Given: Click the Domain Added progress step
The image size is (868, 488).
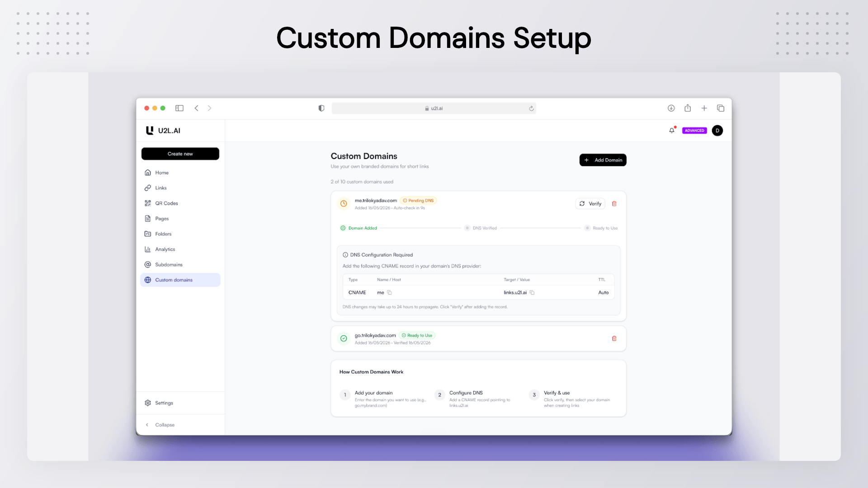Looking at the screenshot, I should point(359,228).
